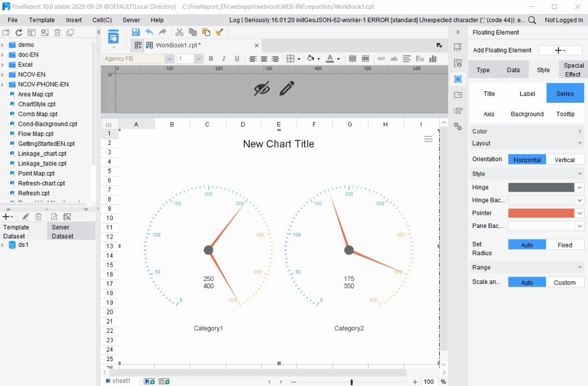Screen dimensions: 588x386
Task: Set radius mode to Fixed
Action: coord(565,244)
